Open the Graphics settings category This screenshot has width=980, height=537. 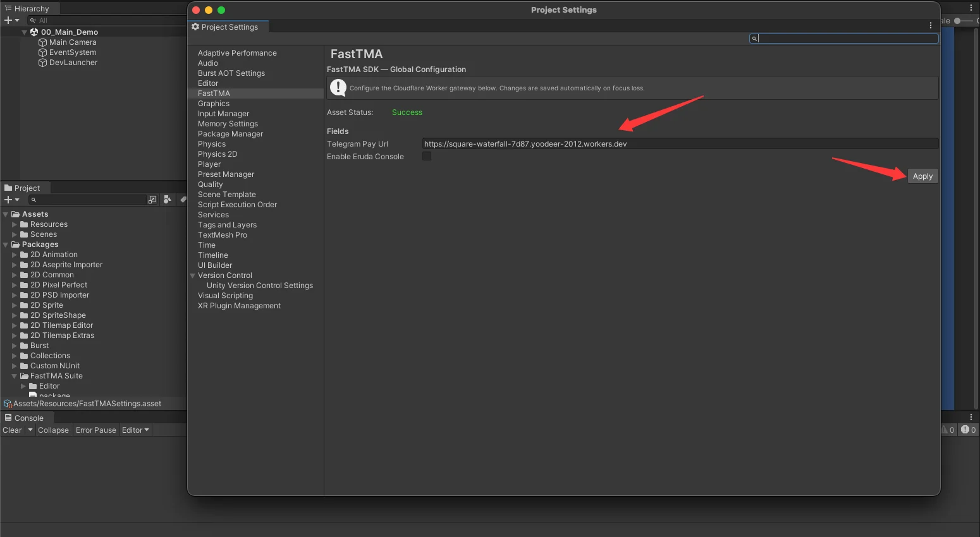pyautogui.click(x=214, y=104)
